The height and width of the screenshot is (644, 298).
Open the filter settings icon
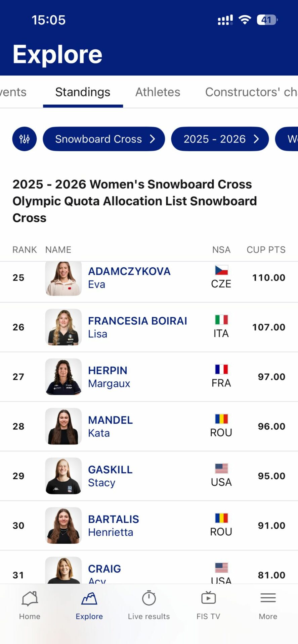[x=25, y=139]
